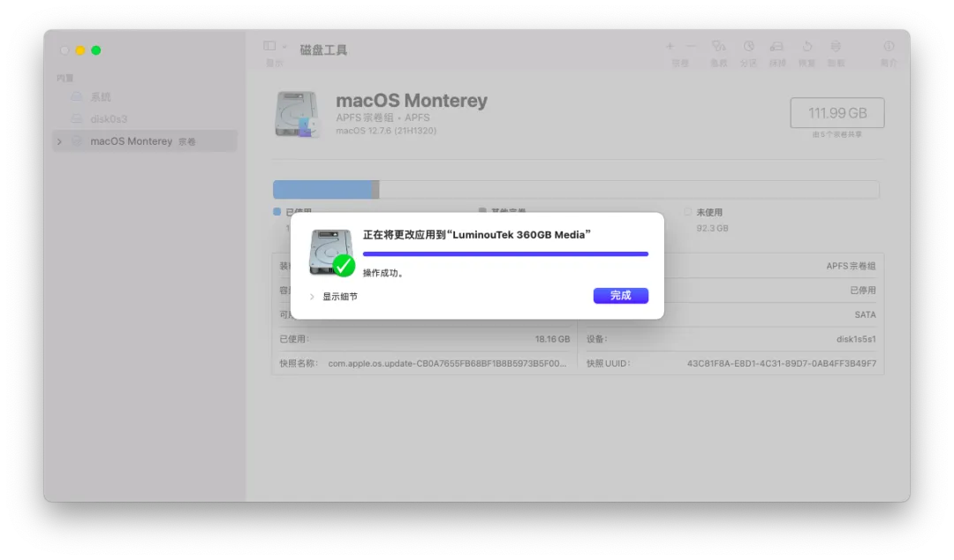Open the sidebar view dropdown arrow
Viewport: 954px width, 560px height.
point(284,46)
